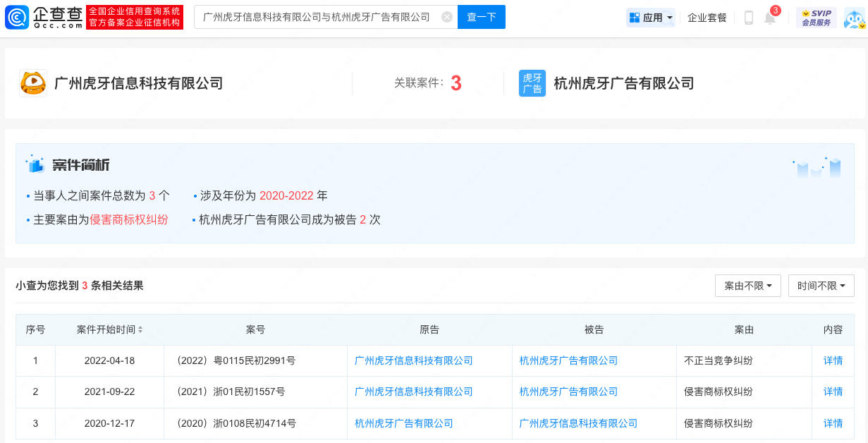
Task: View 详情 for case 浙01民初1557号
Action: click(833, 392)
